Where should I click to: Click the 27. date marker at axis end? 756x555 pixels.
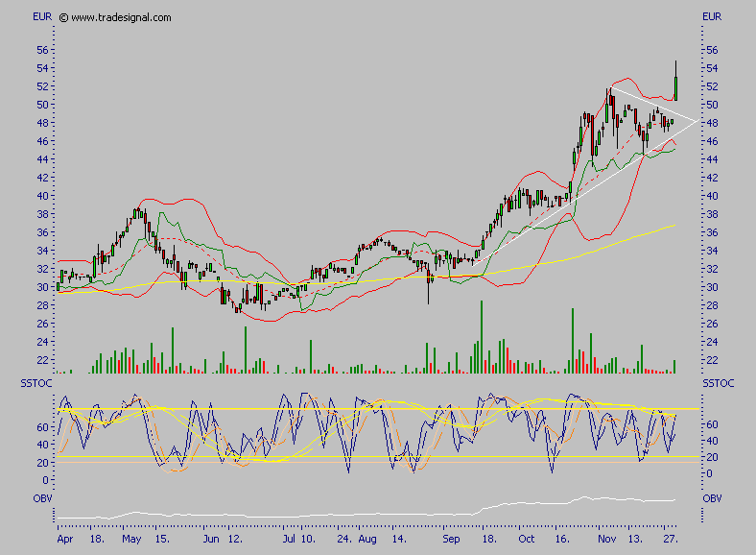[x=671, y=541]
